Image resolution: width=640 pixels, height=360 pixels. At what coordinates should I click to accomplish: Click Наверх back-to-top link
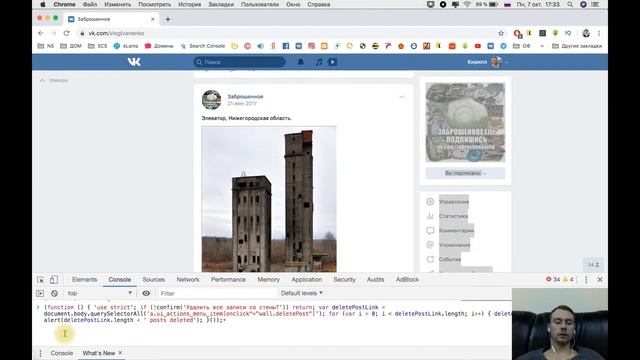54,80
